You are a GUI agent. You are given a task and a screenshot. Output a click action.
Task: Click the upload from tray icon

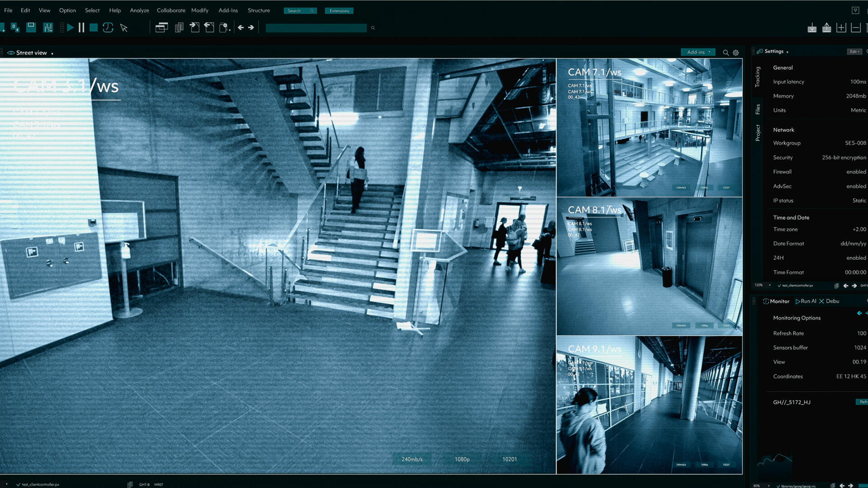pos(826,28)
